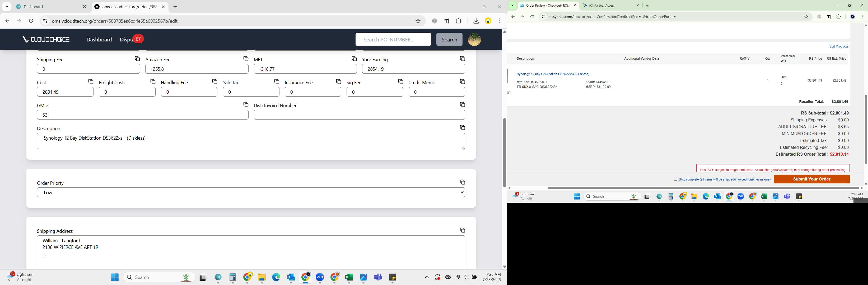The width and height of the screenshot is (868, 285).
Task: Open Dashboard in the CloudChoice navbar
Action: (99, 40)
